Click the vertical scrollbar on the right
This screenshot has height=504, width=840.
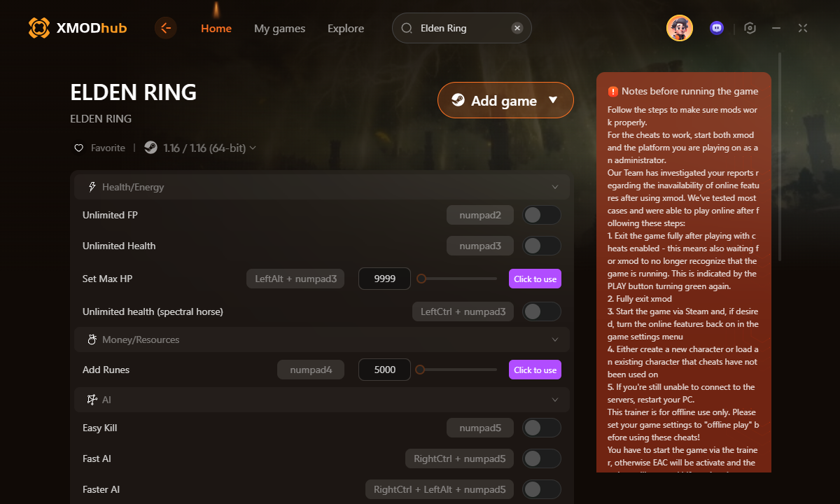(x=780, y=155)
